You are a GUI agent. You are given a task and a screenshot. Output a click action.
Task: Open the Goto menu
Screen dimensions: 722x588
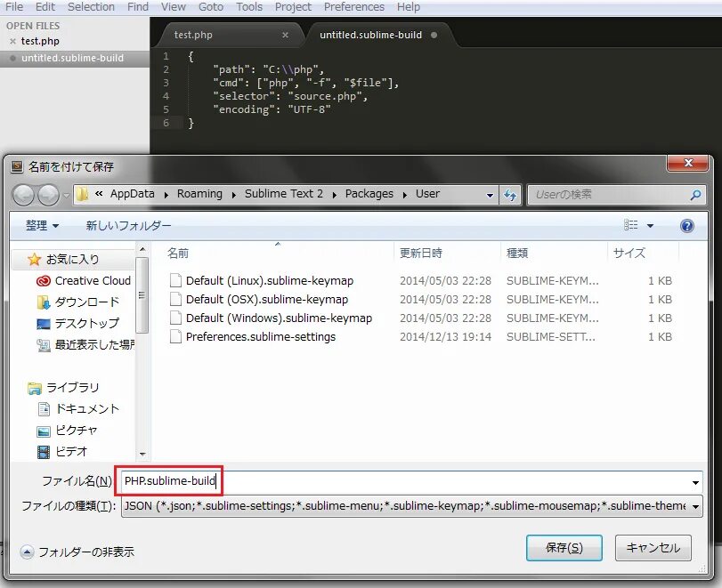[211, 7]
